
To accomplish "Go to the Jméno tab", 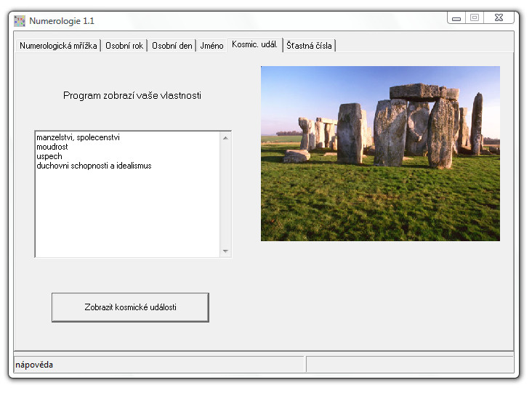I will (x=211, y=46).
